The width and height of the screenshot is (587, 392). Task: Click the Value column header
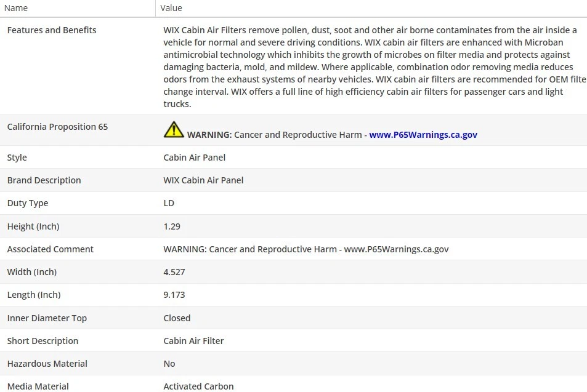point(171,8)
